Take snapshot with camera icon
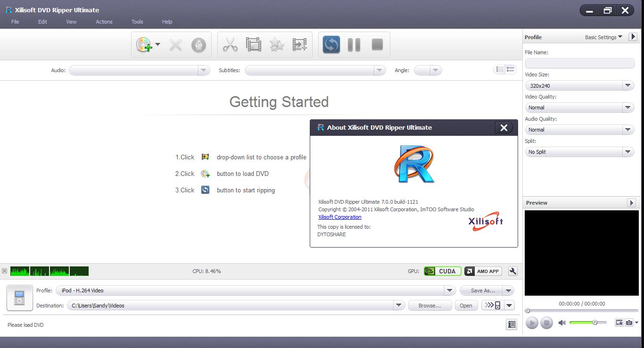 629,323
